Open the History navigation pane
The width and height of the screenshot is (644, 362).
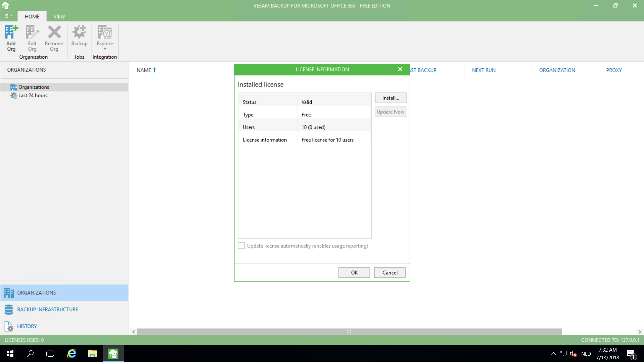(x=27, y=326)
